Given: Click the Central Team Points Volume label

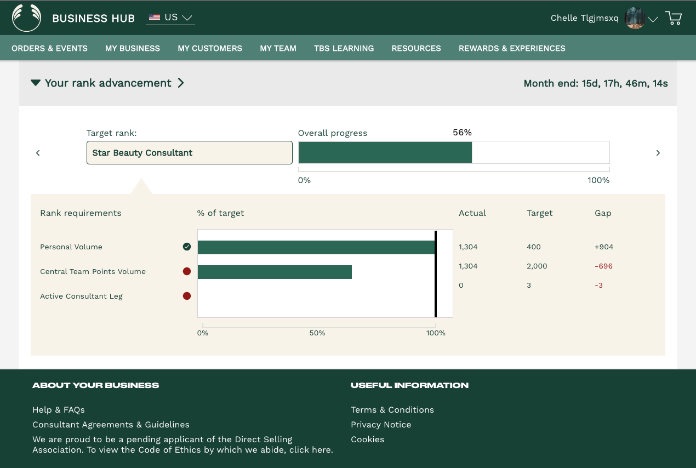Looking at the screenshot, I should click(x=93, y=271).
